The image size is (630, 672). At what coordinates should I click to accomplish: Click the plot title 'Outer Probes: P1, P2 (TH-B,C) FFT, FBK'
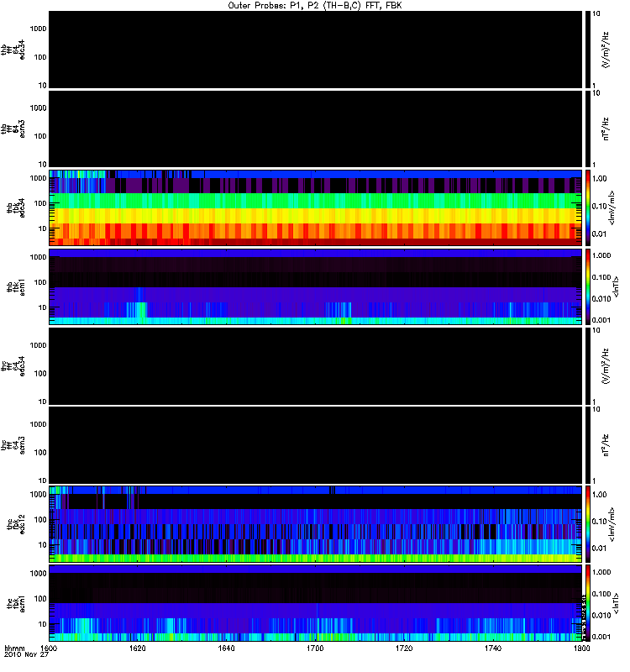[315, 5]
